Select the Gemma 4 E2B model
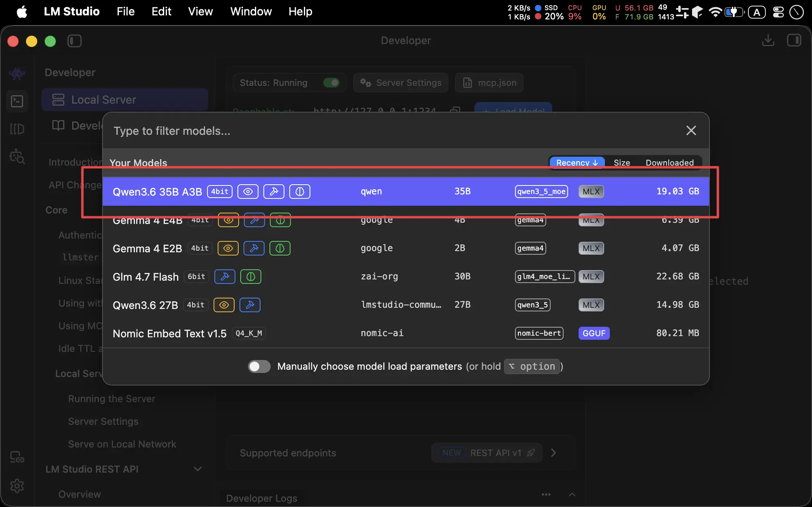The image size is (812, 507). click(x=406, y=248)
